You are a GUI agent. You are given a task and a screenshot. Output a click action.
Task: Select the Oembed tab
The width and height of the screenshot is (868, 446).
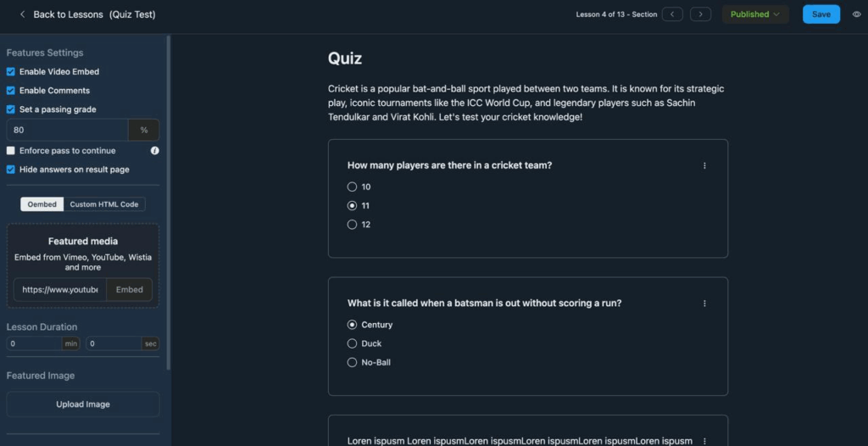tap(42, 204)
